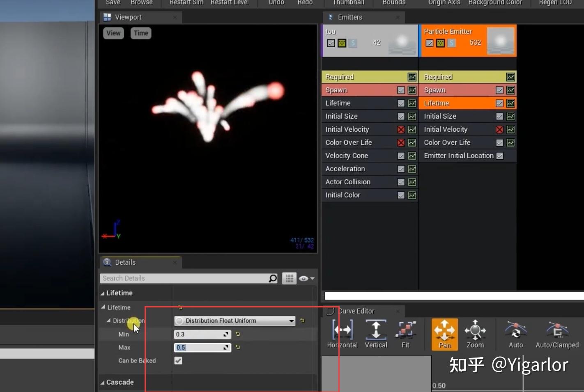Open the viewport View menu
This screenshot has height=392, width=584.
[x=113, y=33]
